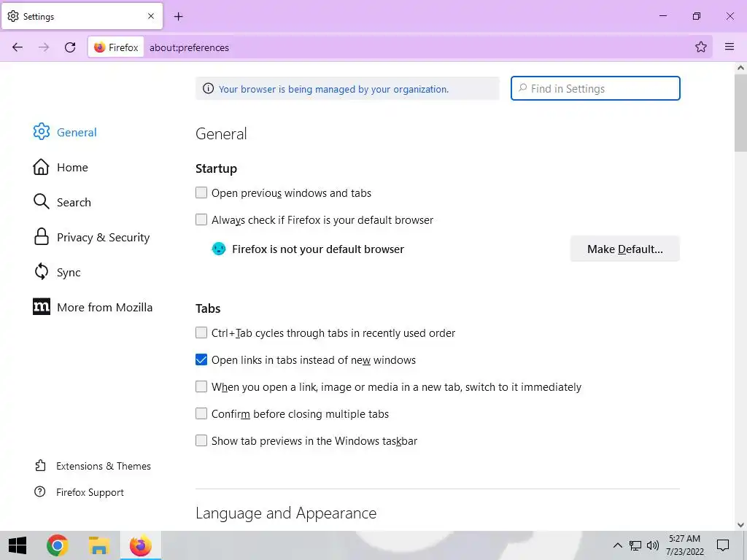Click the General gear icon in the sidebar
747x560 pixels.
(x=42, y=131)
